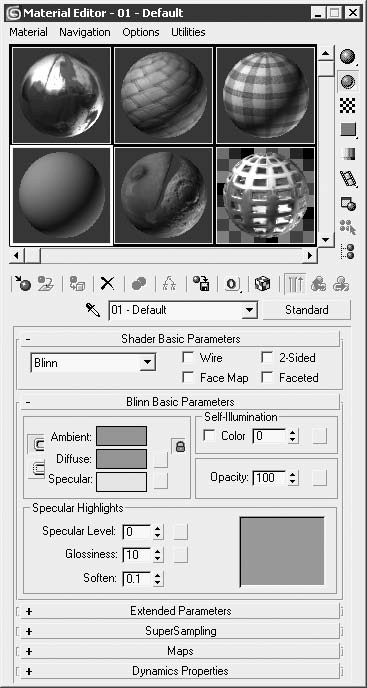Enable the 2-Sided checkbox
The width and height of the screenshot is (367, 688).
[x=267, y=358]
